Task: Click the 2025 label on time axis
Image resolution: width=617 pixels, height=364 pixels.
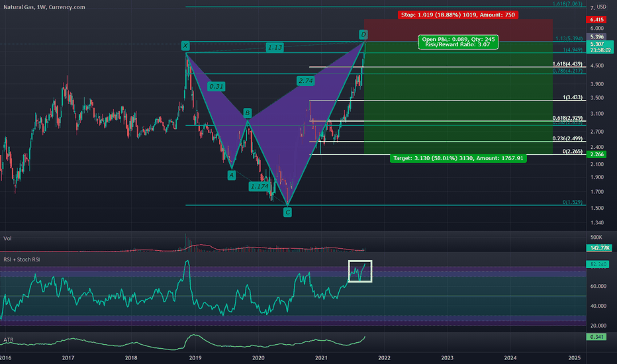Action: tap(575, 358)
